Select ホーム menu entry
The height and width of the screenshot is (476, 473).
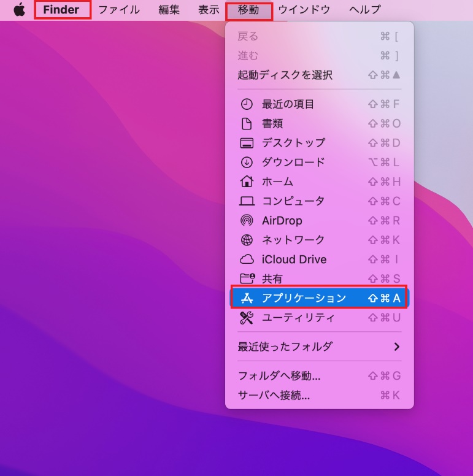(319, 182)
